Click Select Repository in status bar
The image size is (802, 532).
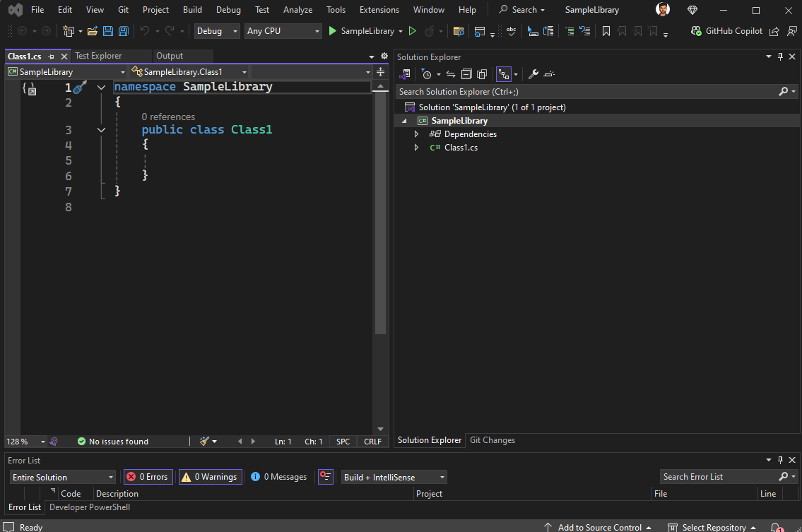(712, 527)
